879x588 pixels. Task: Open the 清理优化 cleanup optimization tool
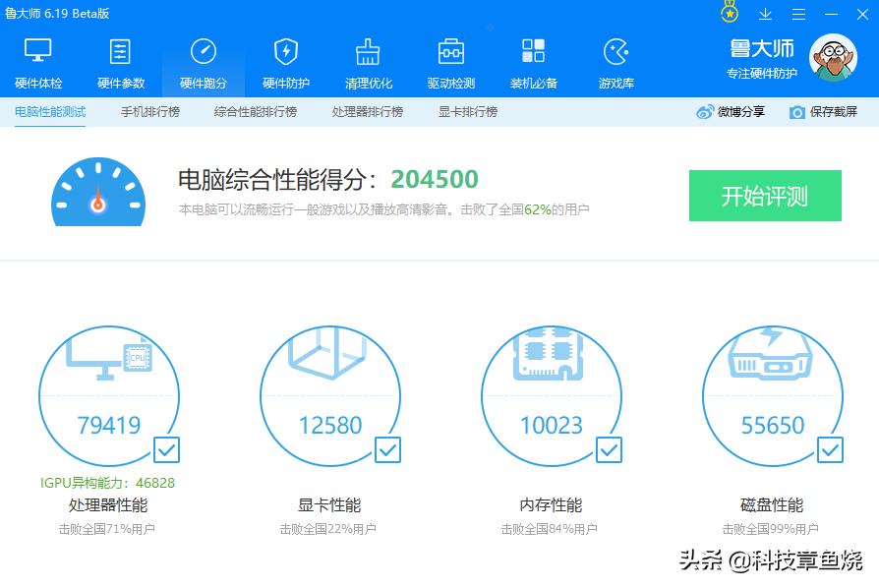click(368, 59)
